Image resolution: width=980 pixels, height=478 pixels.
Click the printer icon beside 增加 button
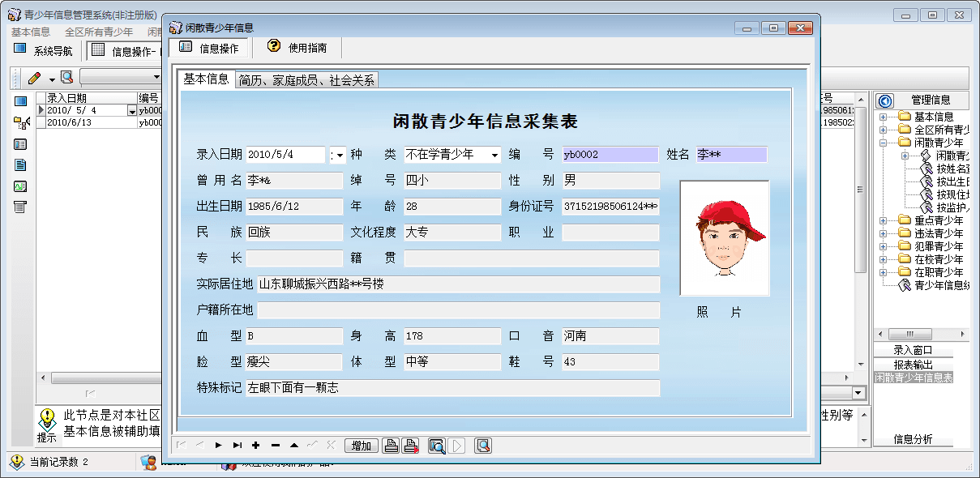click(391, 445)
